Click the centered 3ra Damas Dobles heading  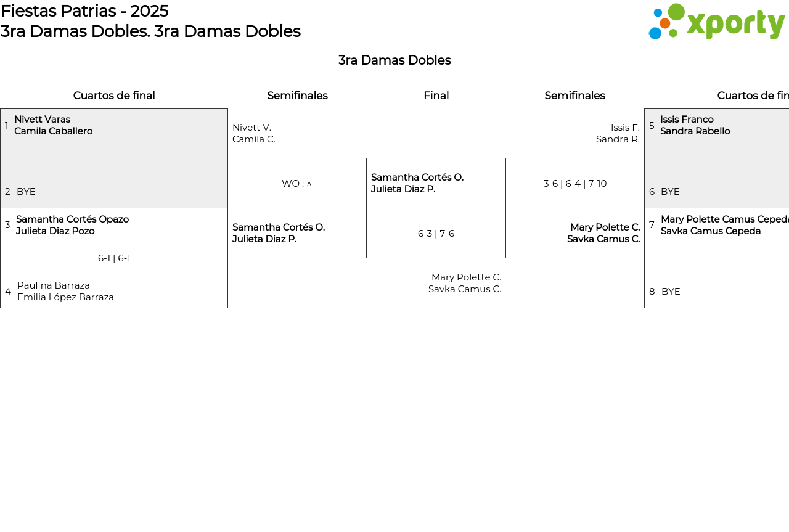pos(394,60)
